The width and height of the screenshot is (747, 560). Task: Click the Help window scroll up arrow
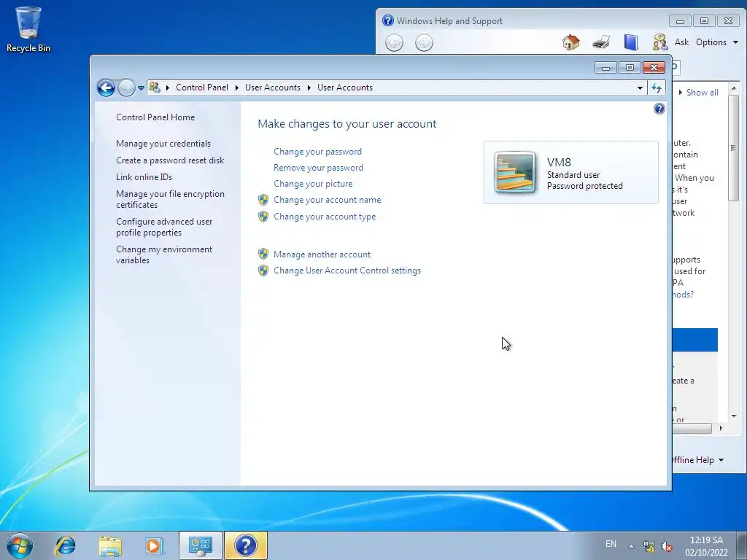[734, 88]
